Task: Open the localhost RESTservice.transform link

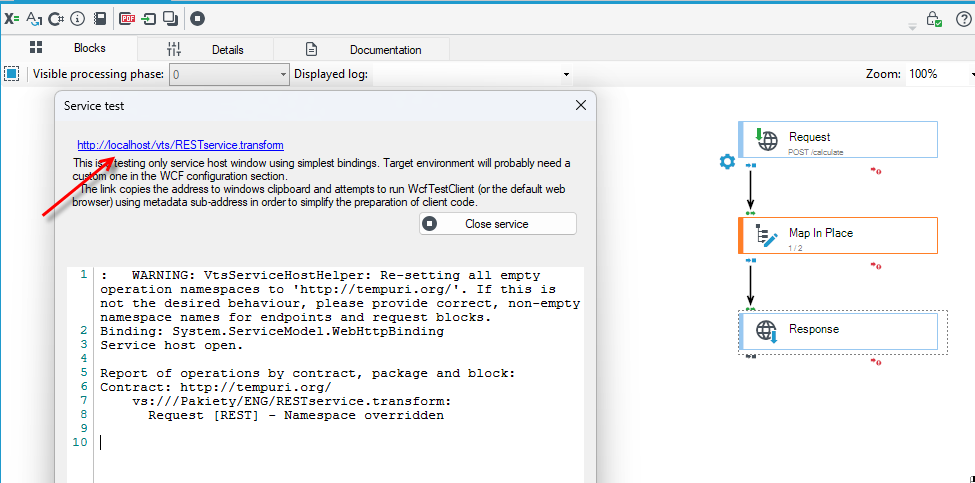Action: tap(180, 145)
